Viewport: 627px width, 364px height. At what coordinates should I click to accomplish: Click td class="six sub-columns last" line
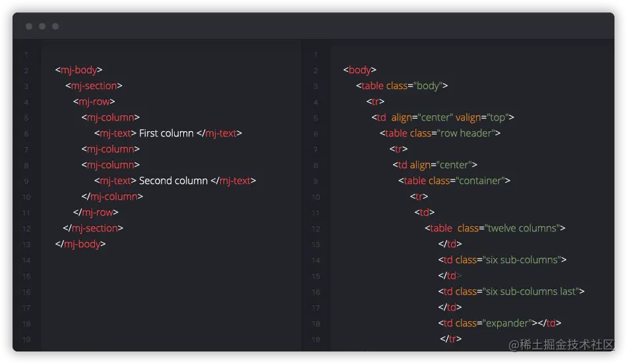[x=511, y=291]
